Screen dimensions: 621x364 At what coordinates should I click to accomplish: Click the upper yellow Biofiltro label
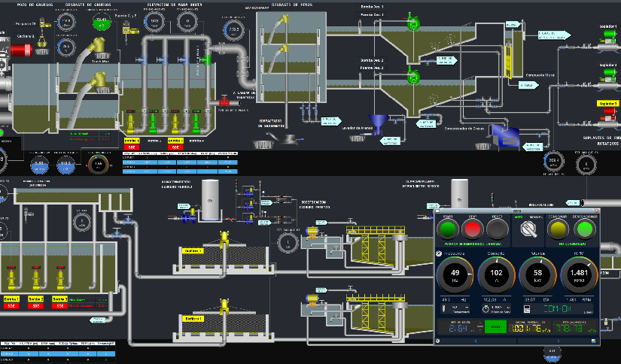[x=193, y=251]
